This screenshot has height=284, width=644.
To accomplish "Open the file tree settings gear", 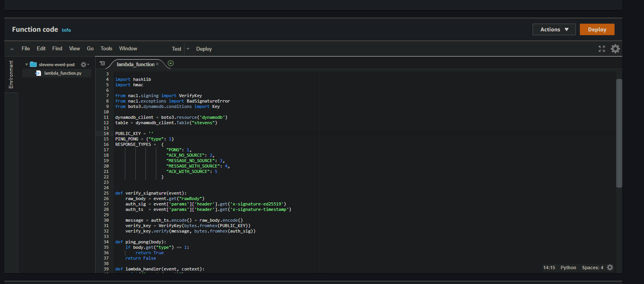I will point(85,65).
